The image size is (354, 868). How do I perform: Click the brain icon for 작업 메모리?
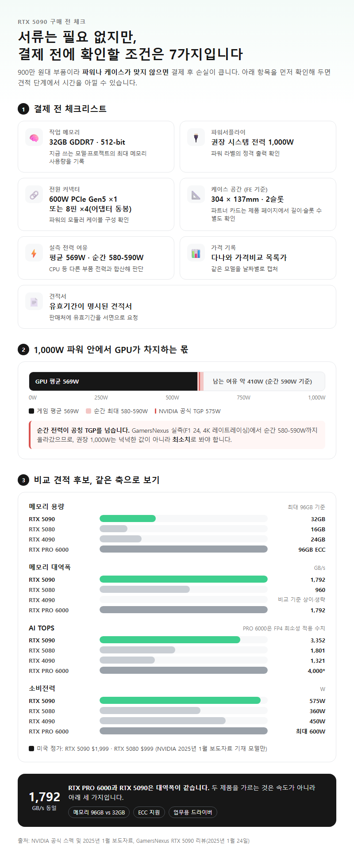coord(34,138)
